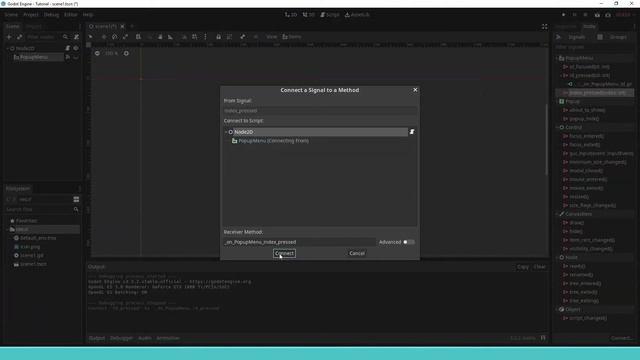Click Cancel in the signal dialog
This screenshot has height=360, width=640.
(357, 253)
